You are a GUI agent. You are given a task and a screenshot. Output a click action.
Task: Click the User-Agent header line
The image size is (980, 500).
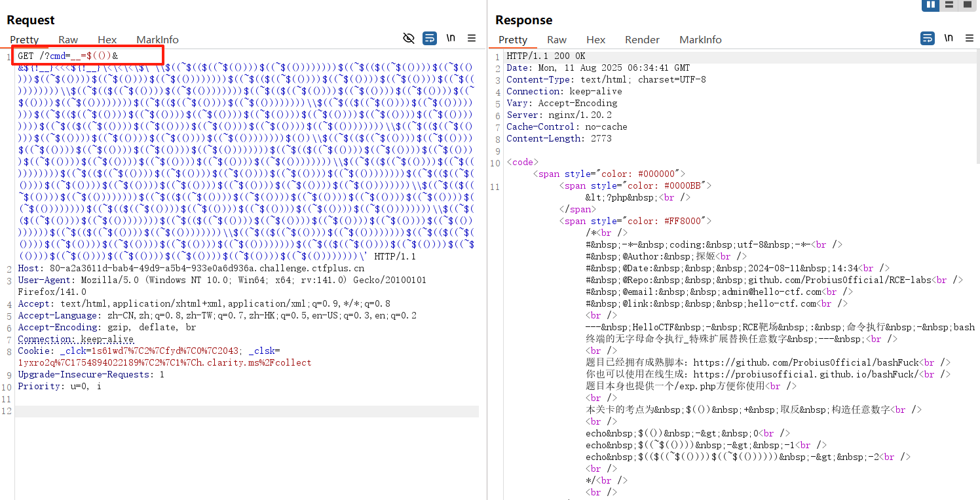pyautogui.click(x=222, y=286)
